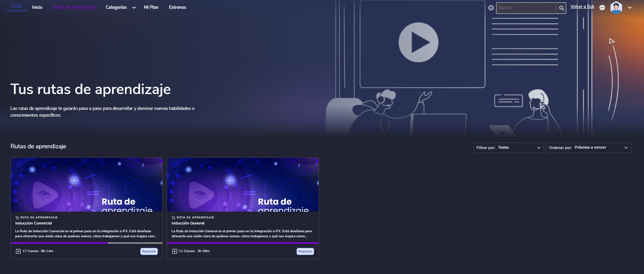Click the magnifying glass search icon
The height and width of the screenshot is (274, 644).
pyautogui.click(x=561, y=8)
